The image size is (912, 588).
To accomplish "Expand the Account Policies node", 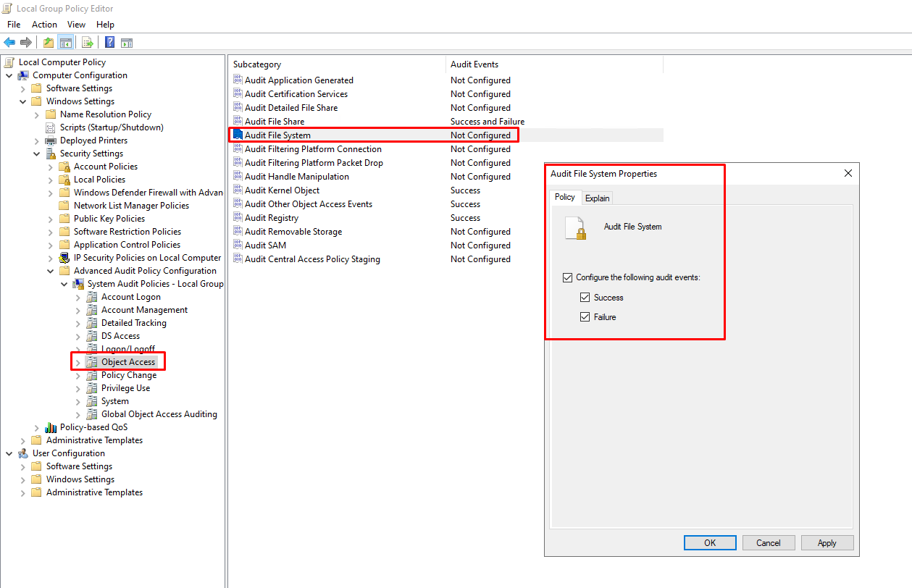I will tap(50, 167).
